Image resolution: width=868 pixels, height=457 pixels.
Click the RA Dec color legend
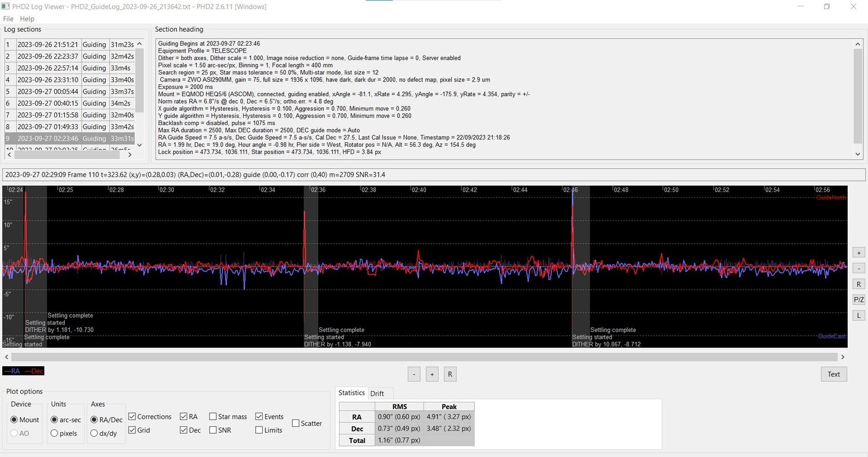pos(24,371)
